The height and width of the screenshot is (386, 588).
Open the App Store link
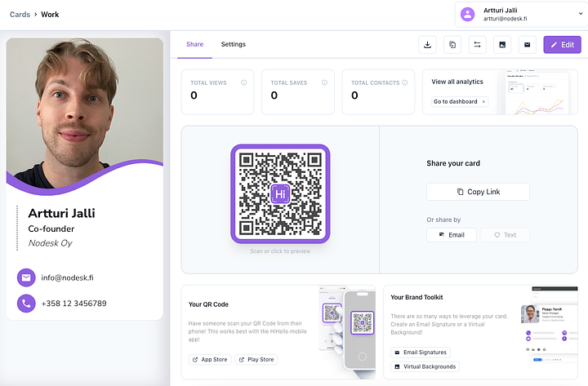point(210,359)
